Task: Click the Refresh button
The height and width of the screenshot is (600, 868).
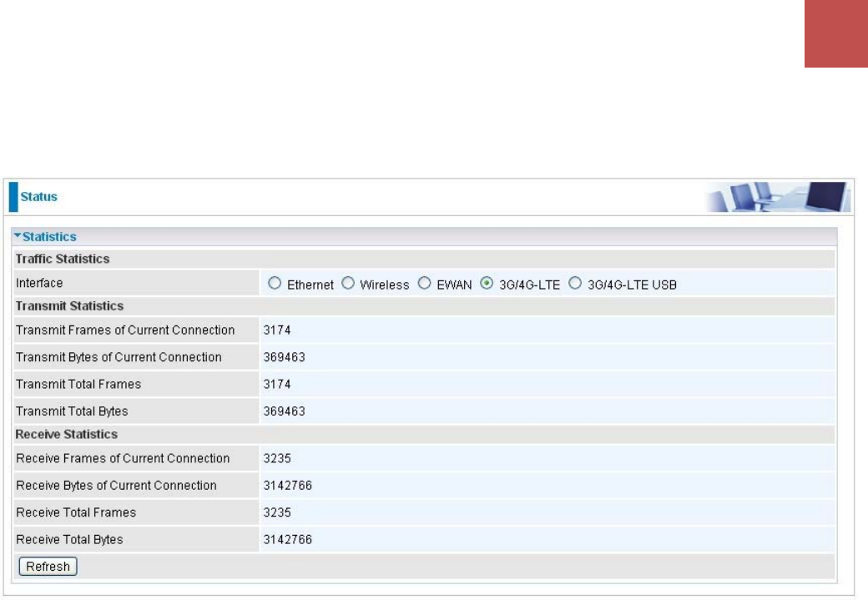Action: point(48,567)
